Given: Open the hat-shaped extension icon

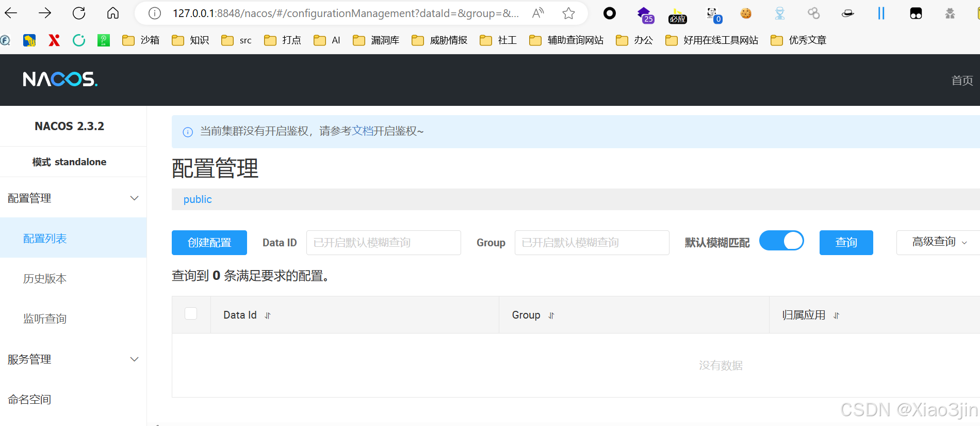Looking at the screenshot, I should [847, 13].
